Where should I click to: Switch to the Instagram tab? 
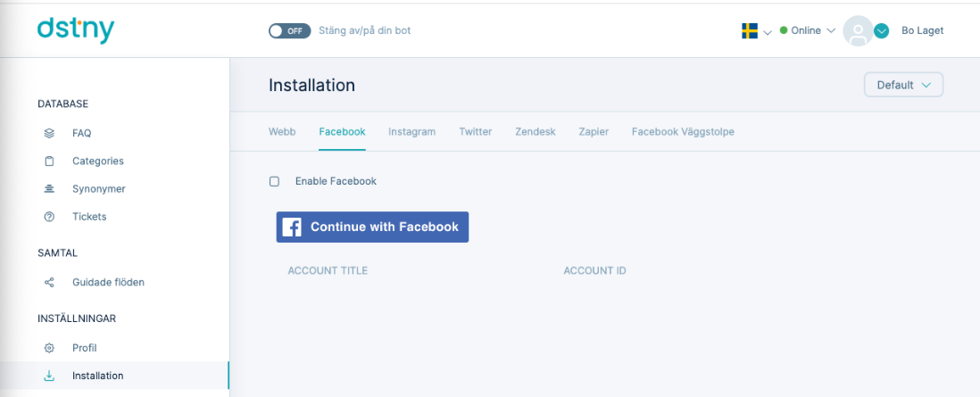(411, 132)
